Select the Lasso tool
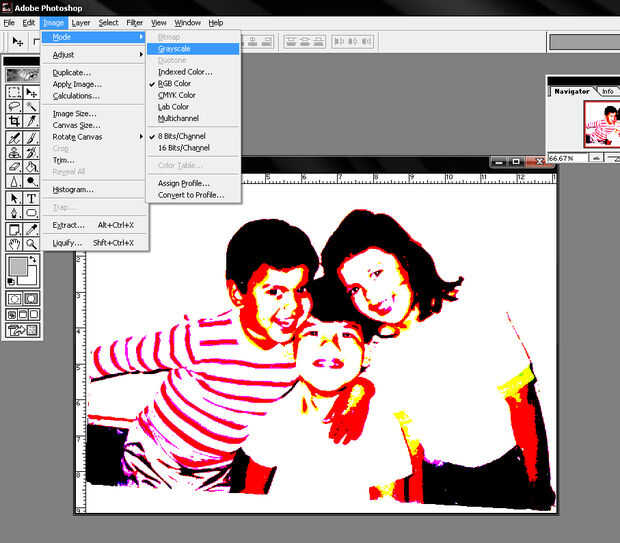The image size is (620, 543). click(14, 107)
